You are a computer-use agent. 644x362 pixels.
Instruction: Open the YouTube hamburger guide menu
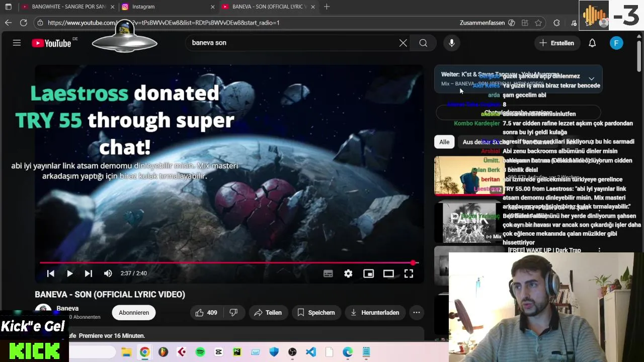[17, 43]
